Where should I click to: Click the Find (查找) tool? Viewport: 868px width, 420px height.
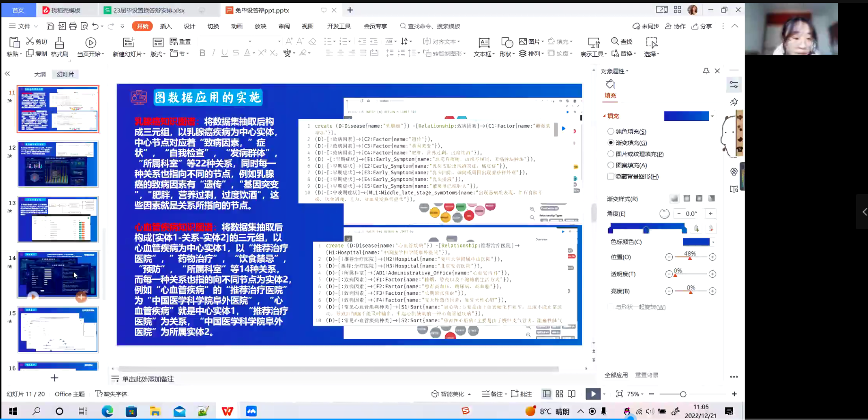coord(621,42)
